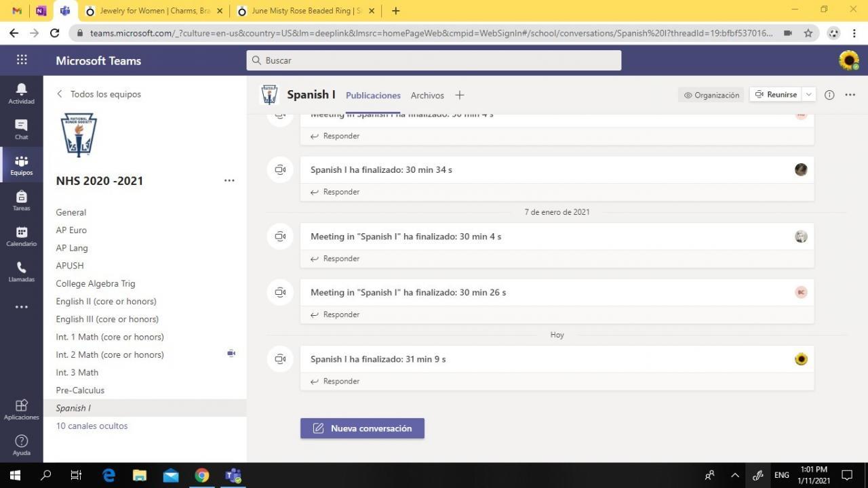The height and width of the screenshot is (488, 868).
Task: Open more channel options in header
Action: [x=850, y=95]
